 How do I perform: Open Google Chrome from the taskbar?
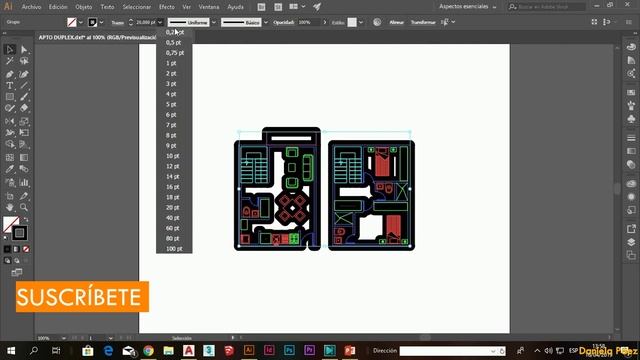(149, 350)
